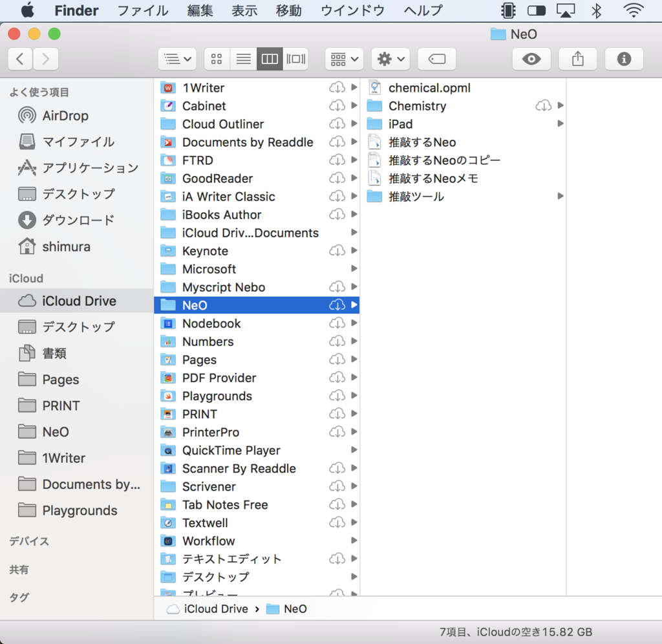
Task: Switch to column view
Action: [x=270, y=59]
